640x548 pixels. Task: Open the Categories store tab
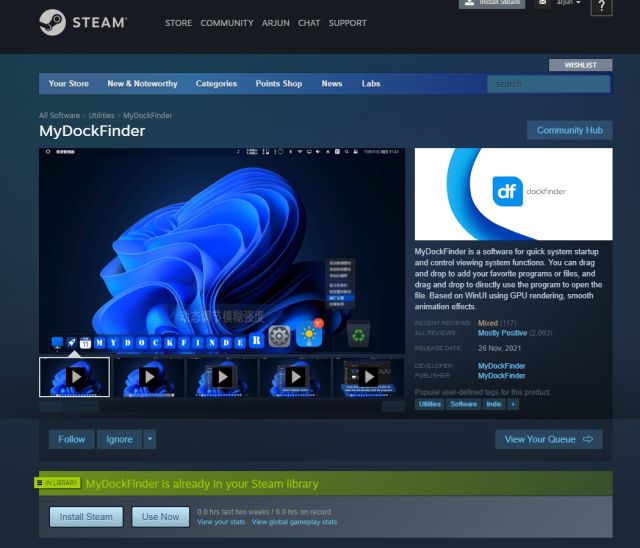click(x=216, y=84)
